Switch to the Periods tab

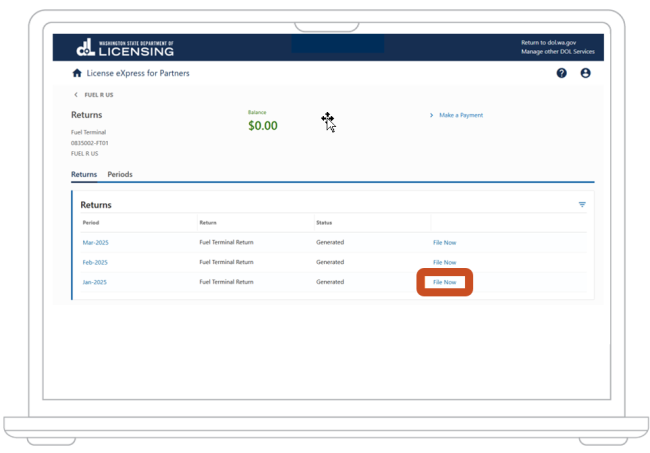tap(120, 174)
